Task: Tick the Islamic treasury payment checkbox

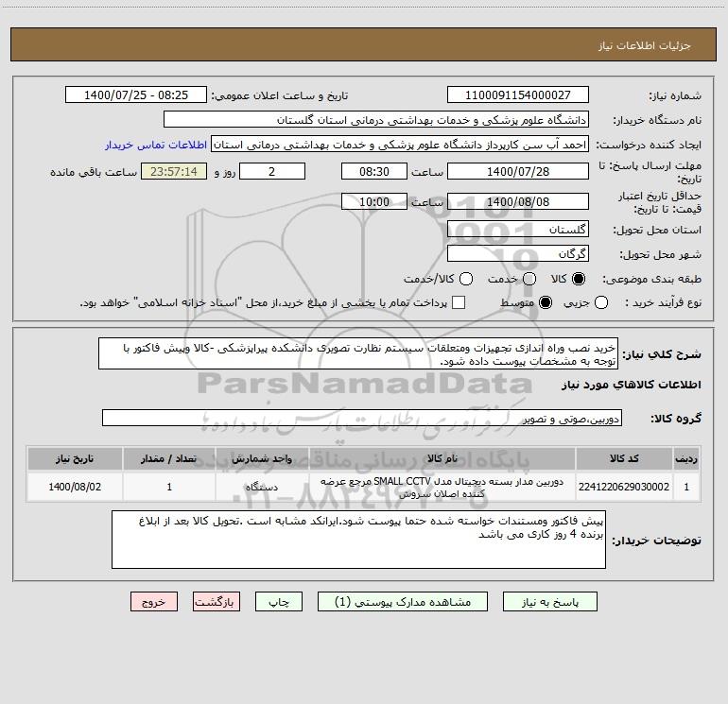Action: click(x=459, y=302)
